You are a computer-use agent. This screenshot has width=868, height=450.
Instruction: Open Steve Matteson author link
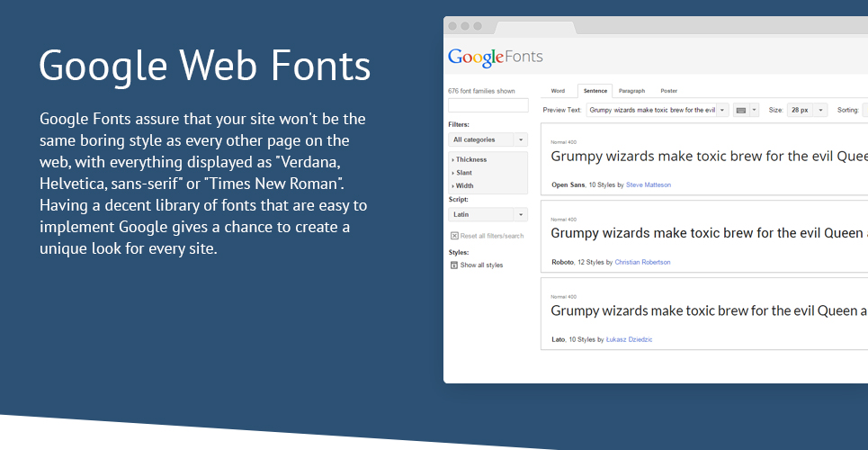click(649, 185)
